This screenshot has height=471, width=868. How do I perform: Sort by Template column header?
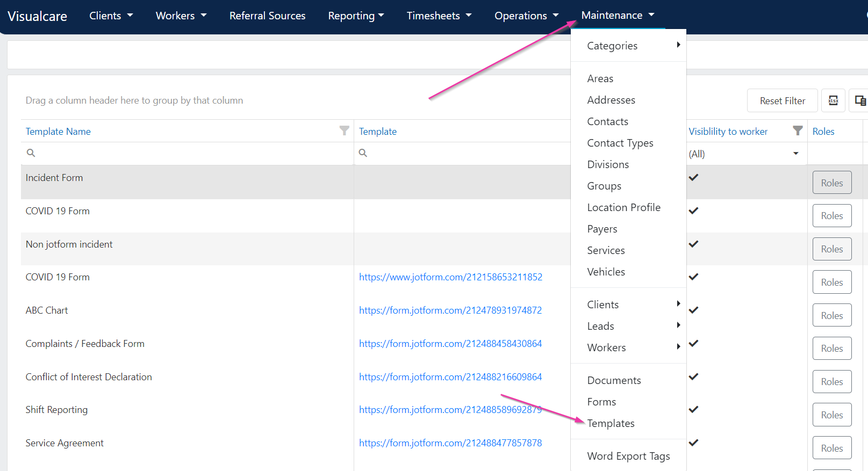pos(378,131)
